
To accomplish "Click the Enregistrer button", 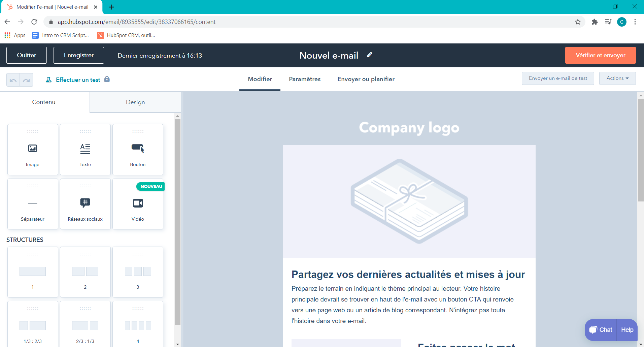I will pos(79,55).
